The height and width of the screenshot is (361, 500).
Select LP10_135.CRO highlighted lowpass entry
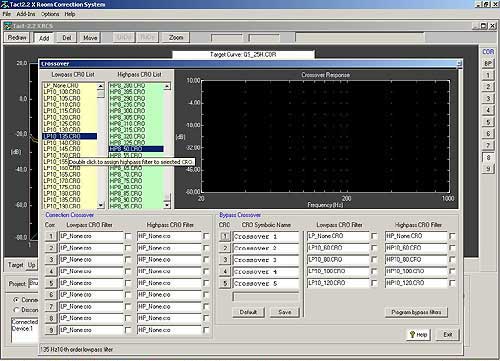coord(70,136)
